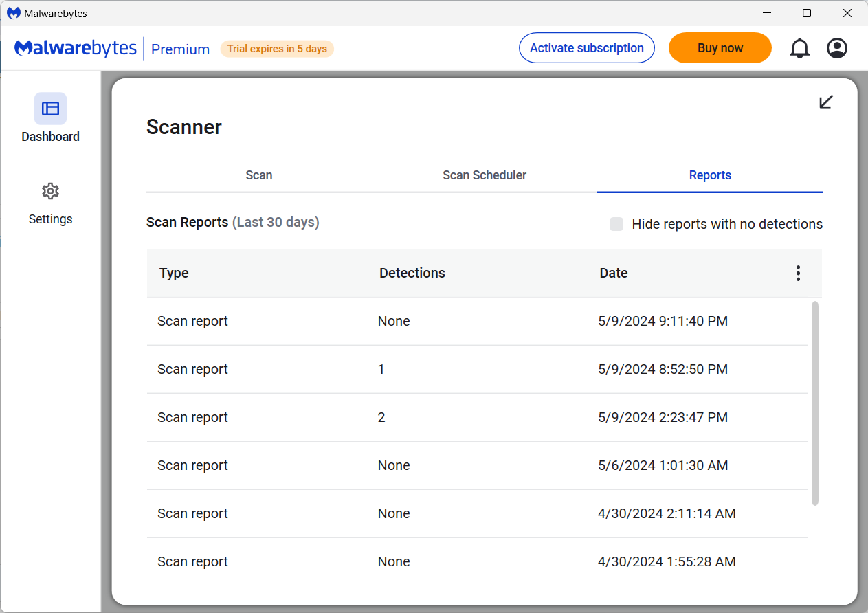The width and height of the screenshot is (868, 613).
Task: Click the reports list vertical scrollbar
Action: (815, 403)
